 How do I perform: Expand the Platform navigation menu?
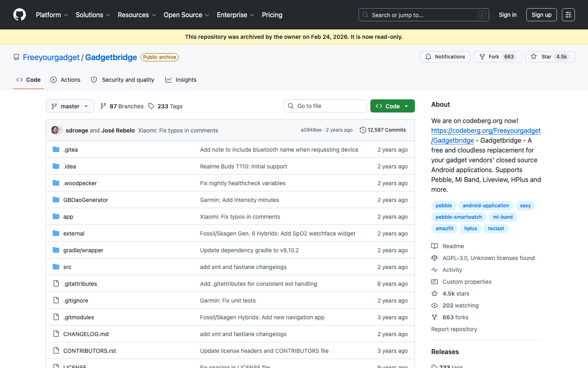[52, 15]
